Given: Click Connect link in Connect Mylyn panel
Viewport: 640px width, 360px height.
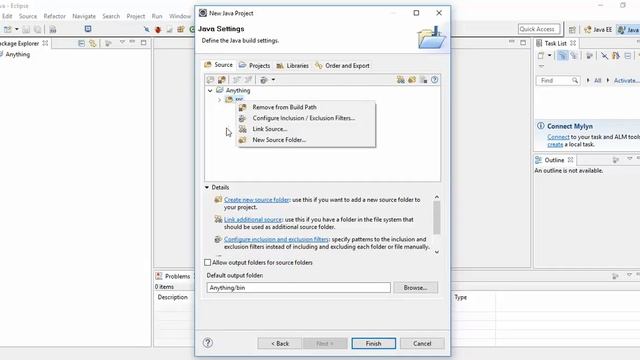Looking at the screenshot, I should (x=558, y=137).
